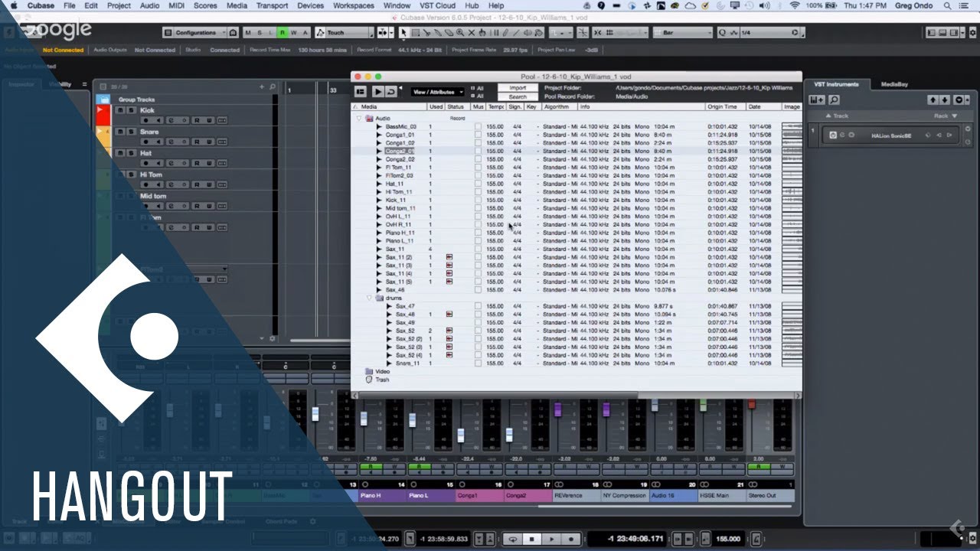Click the Wi-Fi status icon

(795, 5)
